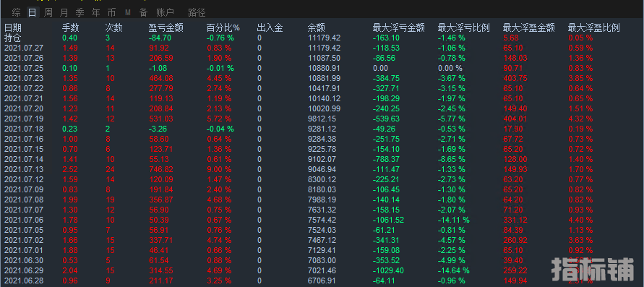Image resolution: width=644 pixels, height=287 pixels.
Task: Click the M tab icon
Action: tap(128, 13)
